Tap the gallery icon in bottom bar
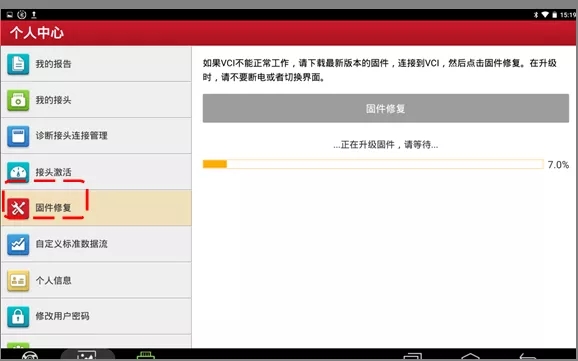 click(x=87, y=355)
